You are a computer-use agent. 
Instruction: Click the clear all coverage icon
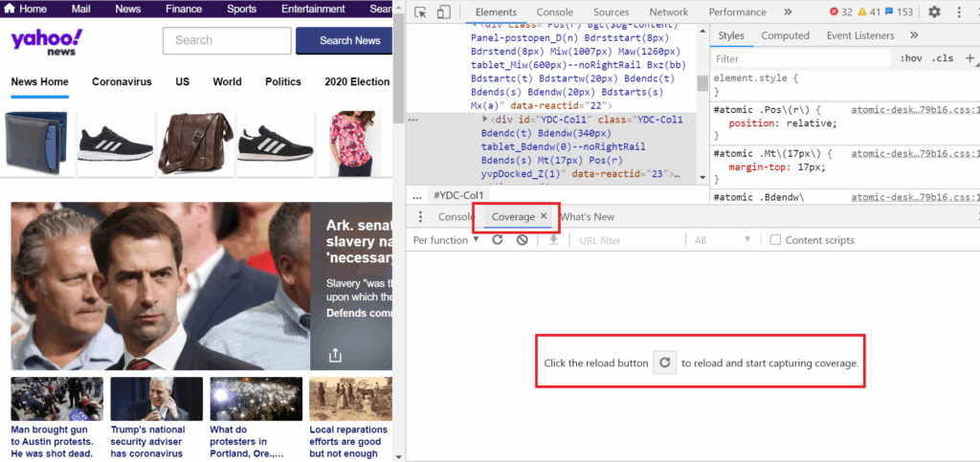[x=522, y=240]
